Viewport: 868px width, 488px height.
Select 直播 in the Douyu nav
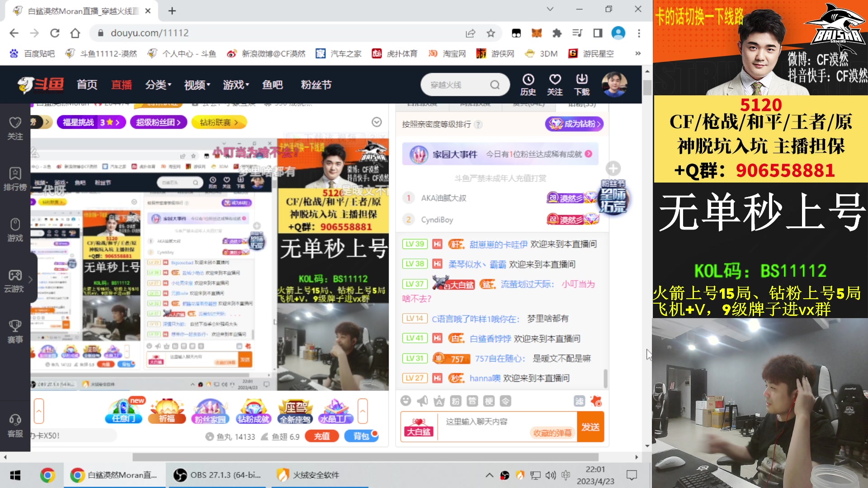(x=122, y=85)
